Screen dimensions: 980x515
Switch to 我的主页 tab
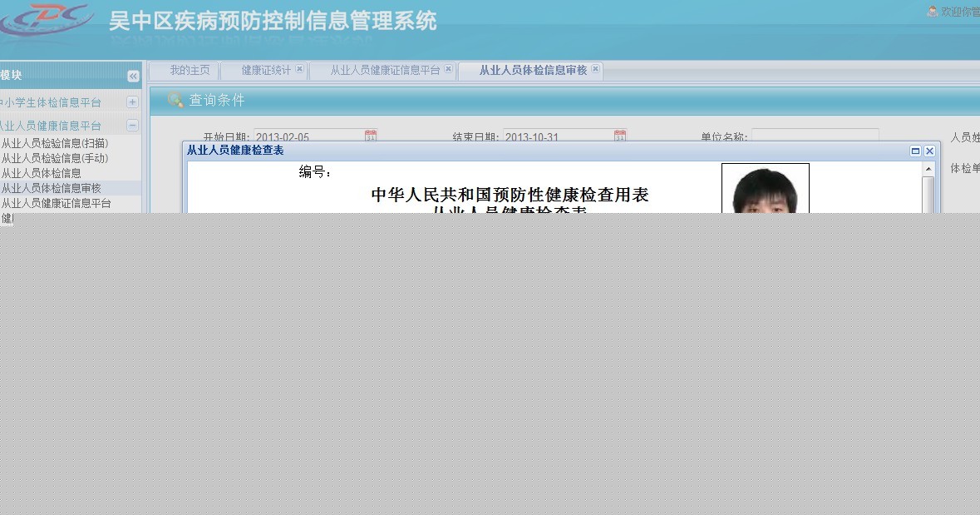[x=190, y=71]
